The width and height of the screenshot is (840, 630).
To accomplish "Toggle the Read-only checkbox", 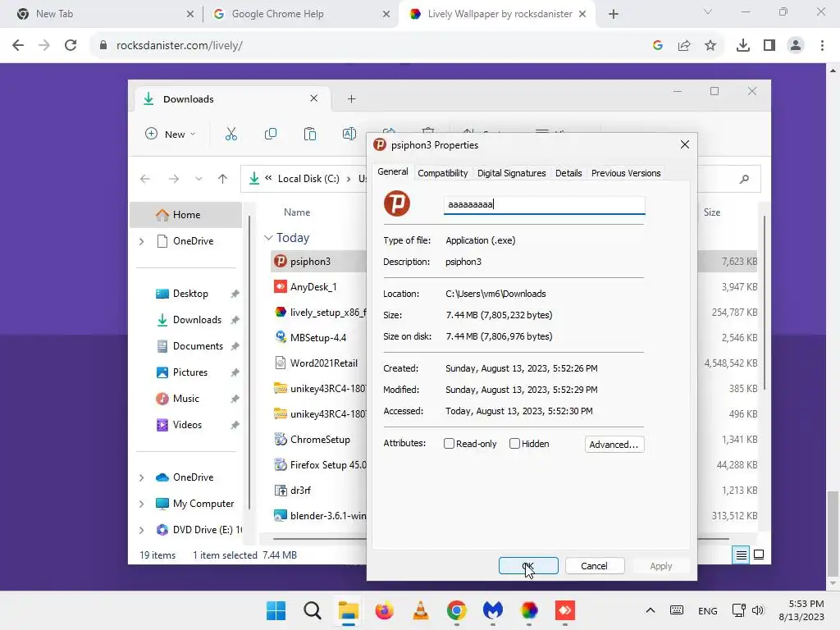I will [449, 444].
